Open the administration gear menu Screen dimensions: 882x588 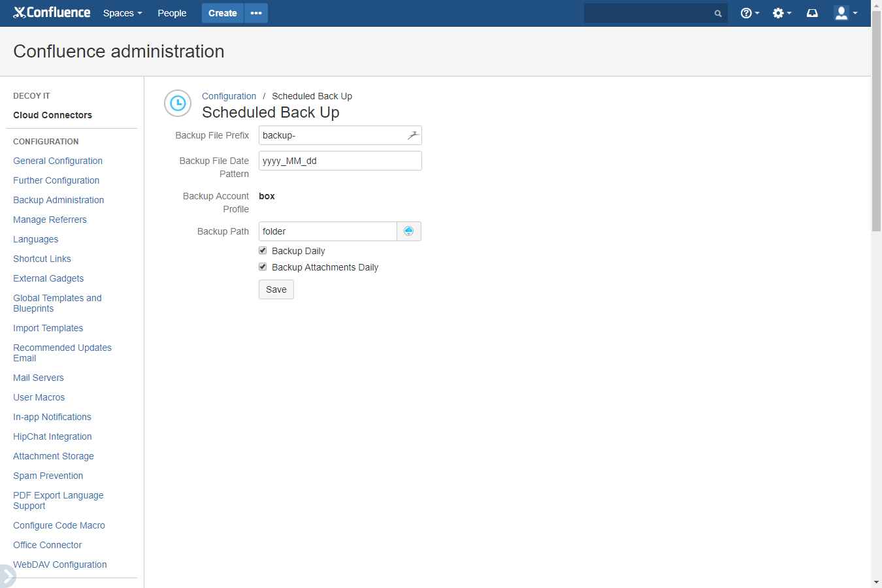(781, 13)
